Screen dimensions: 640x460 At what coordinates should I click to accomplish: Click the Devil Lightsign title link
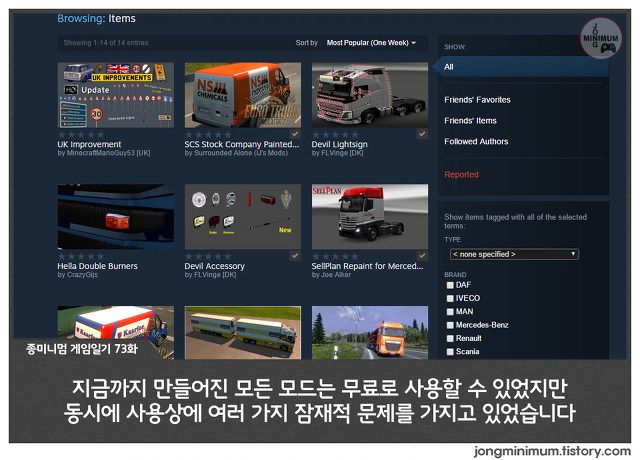click(x=340, y=144)
